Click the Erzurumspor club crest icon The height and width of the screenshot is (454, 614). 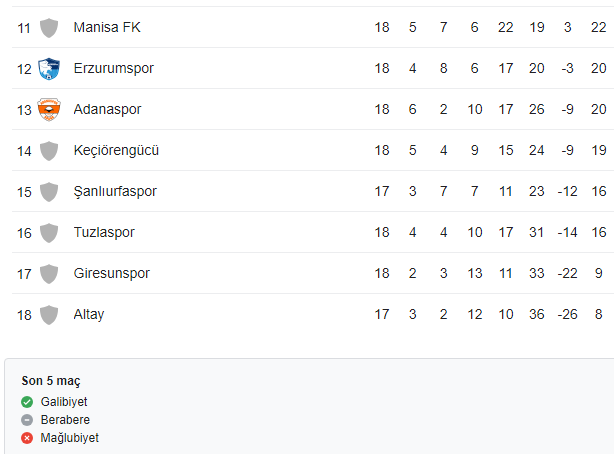point(49,69)
